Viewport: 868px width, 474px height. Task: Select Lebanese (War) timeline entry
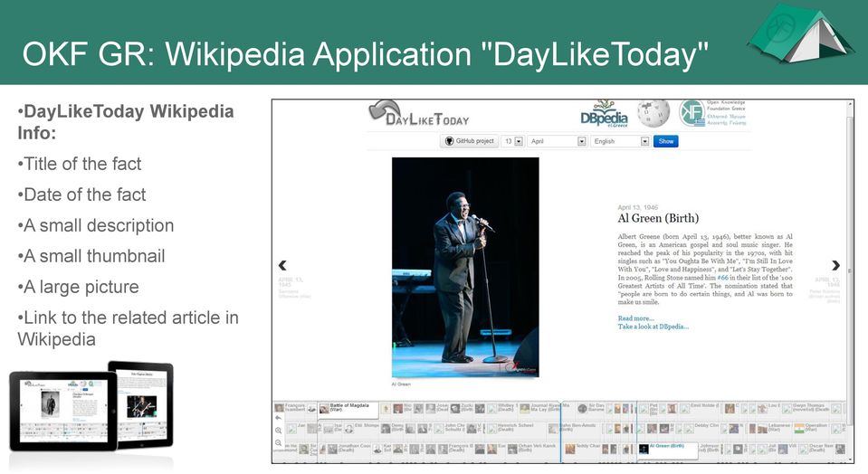coord(773,428)
